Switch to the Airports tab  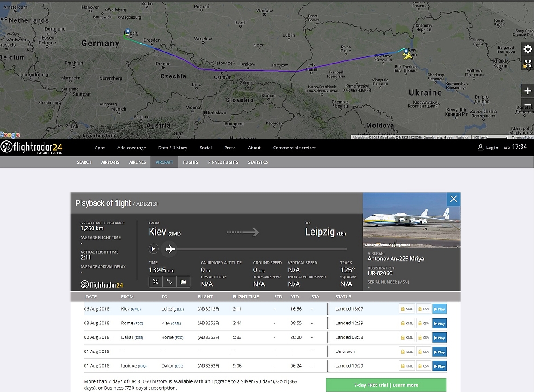point(110,162)
